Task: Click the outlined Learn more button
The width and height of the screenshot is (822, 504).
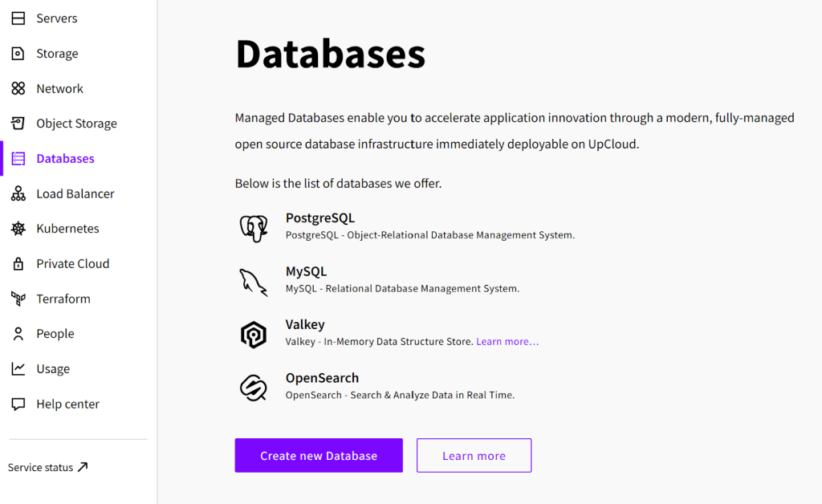Action: coord(474,455)
